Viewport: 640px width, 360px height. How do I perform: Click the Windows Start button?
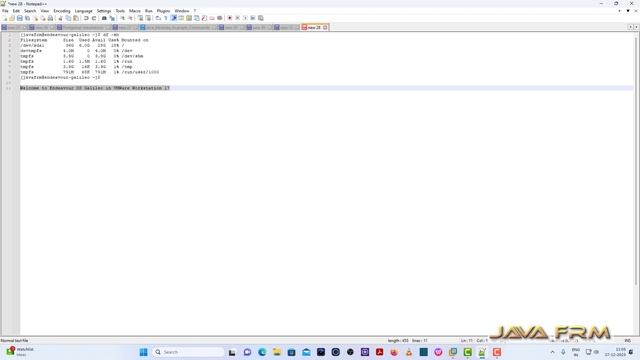[143, 352]
